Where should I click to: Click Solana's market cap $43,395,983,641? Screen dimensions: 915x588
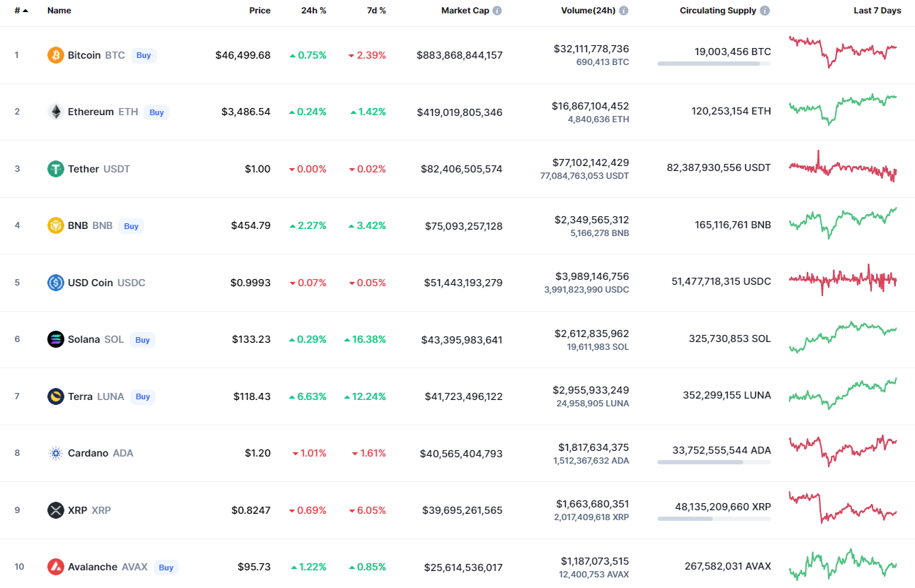click(462, 340)
